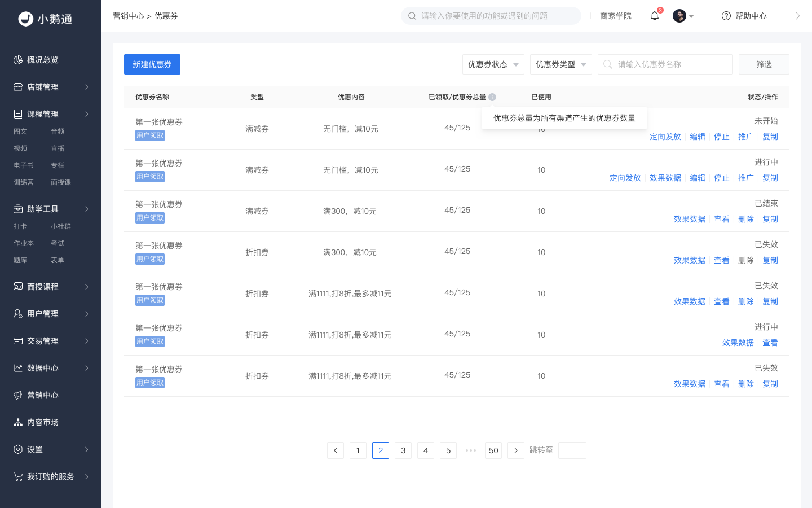Image resolution: width=812 pixels, height=508 pixels.
Task: Open 直播 submenu item
Action: pyautogui.click(x=58, y=148)
